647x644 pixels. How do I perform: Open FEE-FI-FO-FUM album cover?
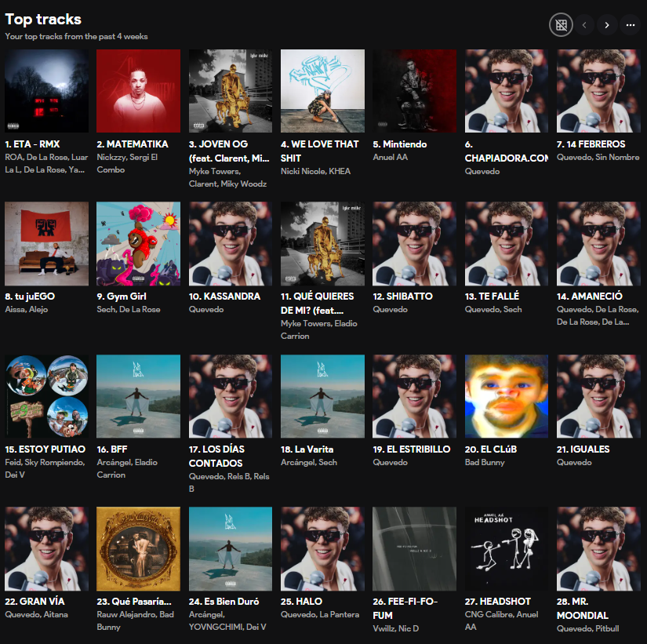[x=414, y=548]
